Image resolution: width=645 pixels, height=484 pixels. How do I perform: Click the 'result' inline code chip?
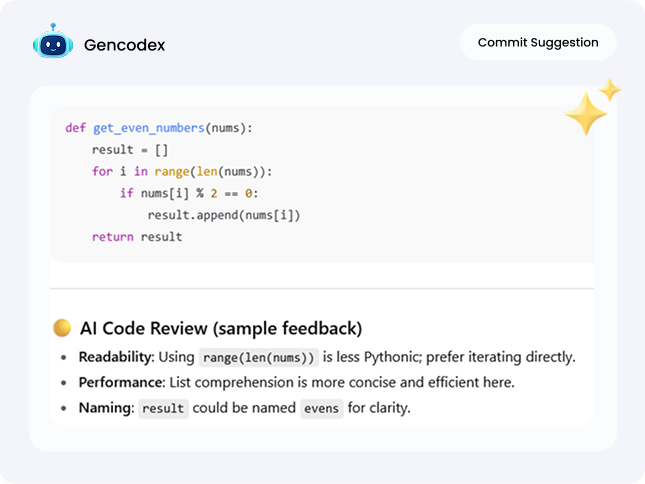162,408
